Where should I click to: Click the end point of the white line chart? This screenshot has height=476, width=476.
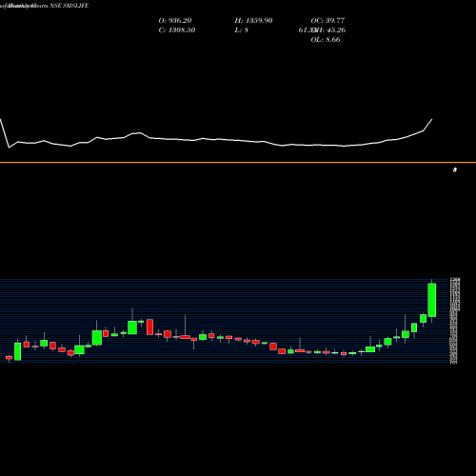click(432, 119)
